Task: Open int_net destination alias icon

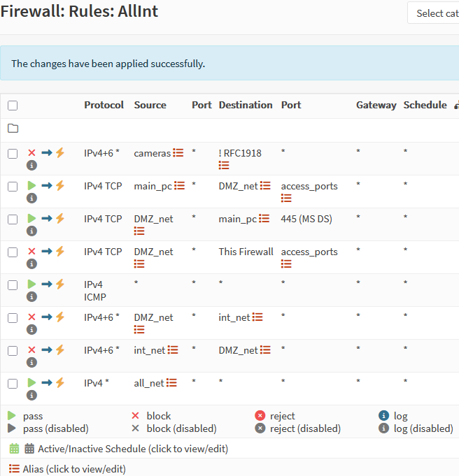Action: (257, 317)
